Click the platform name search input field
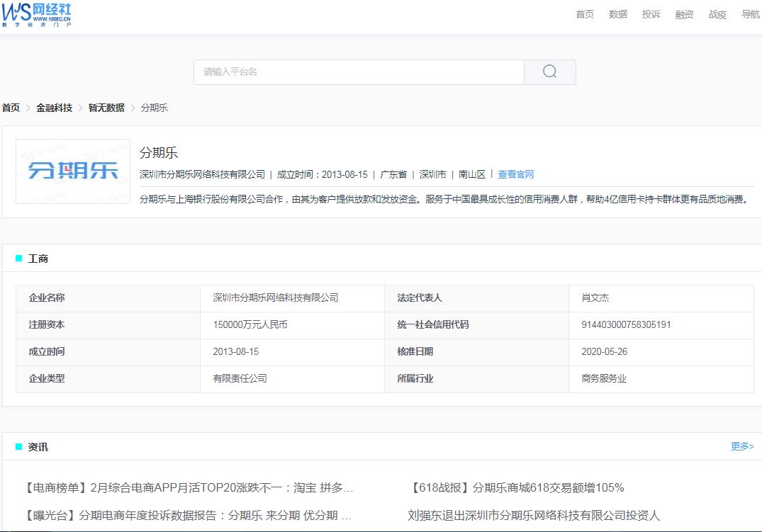The height and width of the screenshot is (532, 762). pos(354,72)
